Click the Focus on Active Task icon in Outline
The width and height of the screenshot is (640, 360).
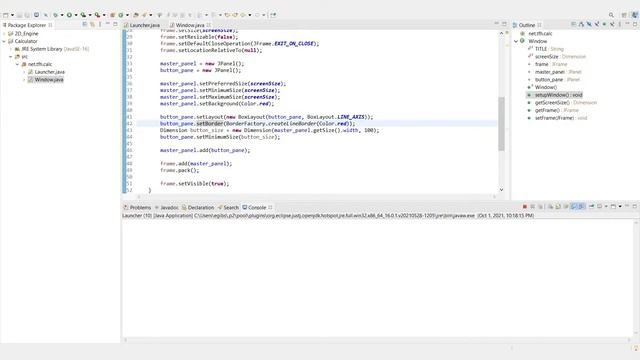[x=573, y=24]
